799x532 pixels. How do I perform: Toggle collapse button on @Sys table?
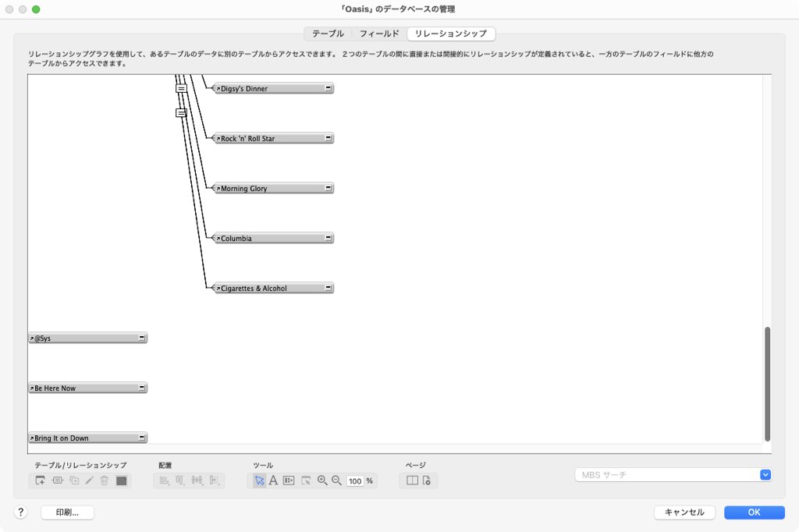point(142,339)
